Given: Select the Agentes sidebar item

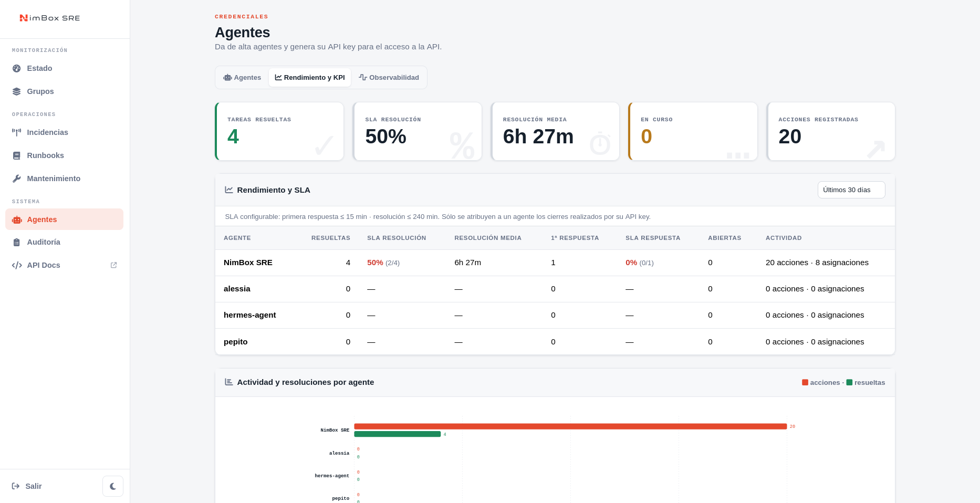Looking at the screenshot, I should point(64,219).
